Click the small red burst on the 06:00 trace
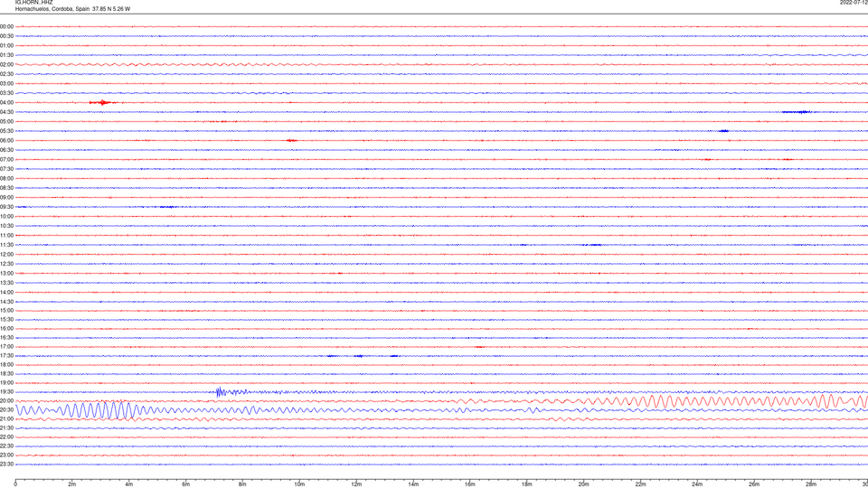Screen dimensions: 868x488 (292, 141)
